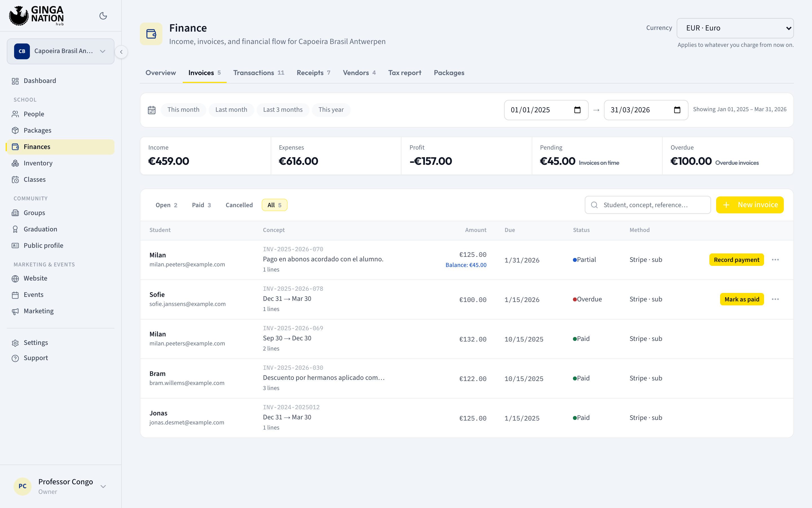Switch to Receipts tab
Viewport: 812px width, 508px height.
314,73
